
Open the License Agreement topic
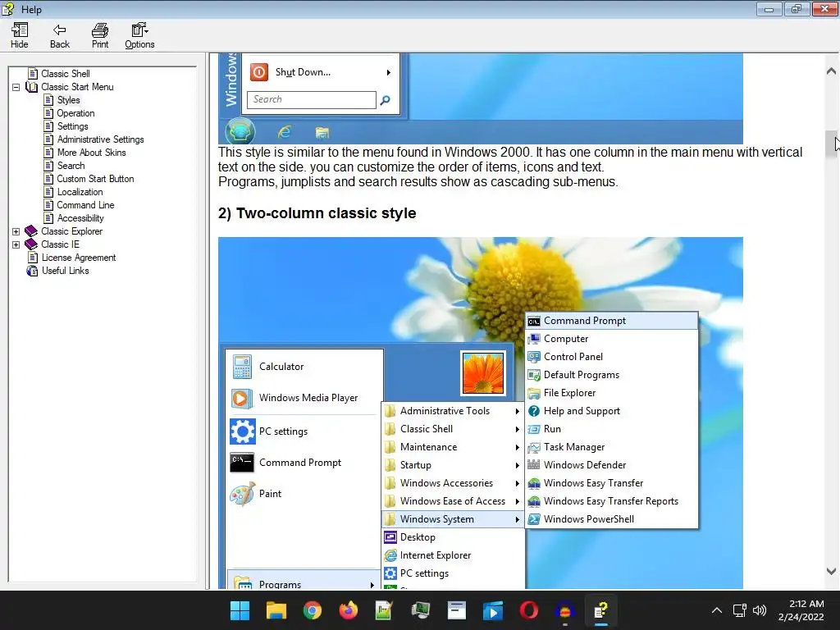78,258
